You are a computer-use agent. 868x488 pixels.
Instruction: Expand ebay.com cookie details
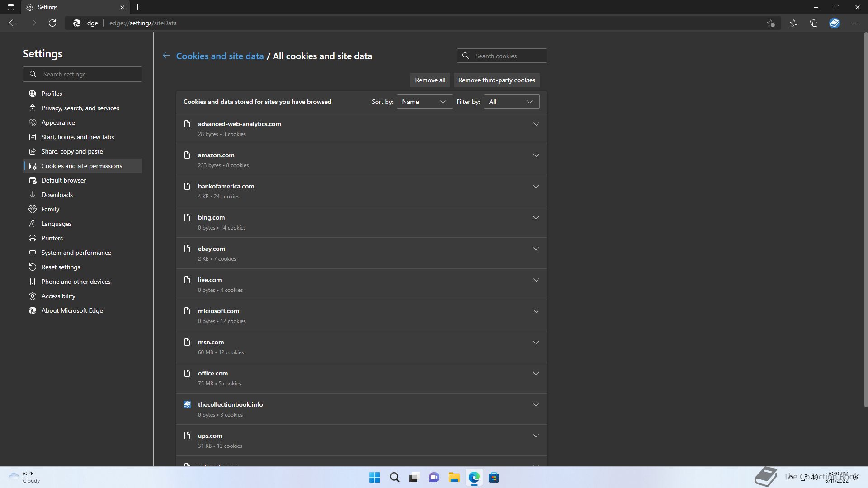[x=536, y=249]
